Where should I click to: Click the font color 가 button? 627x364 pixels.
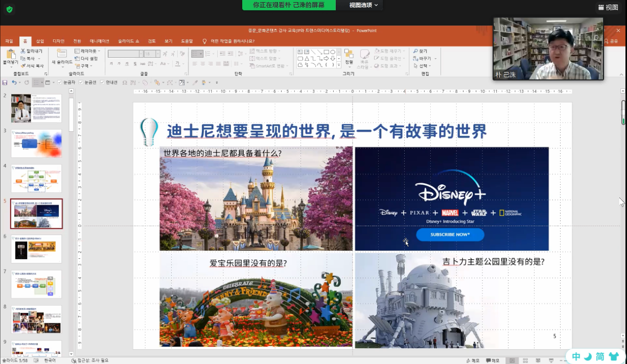pyautogui.click(x=177, y=64)
